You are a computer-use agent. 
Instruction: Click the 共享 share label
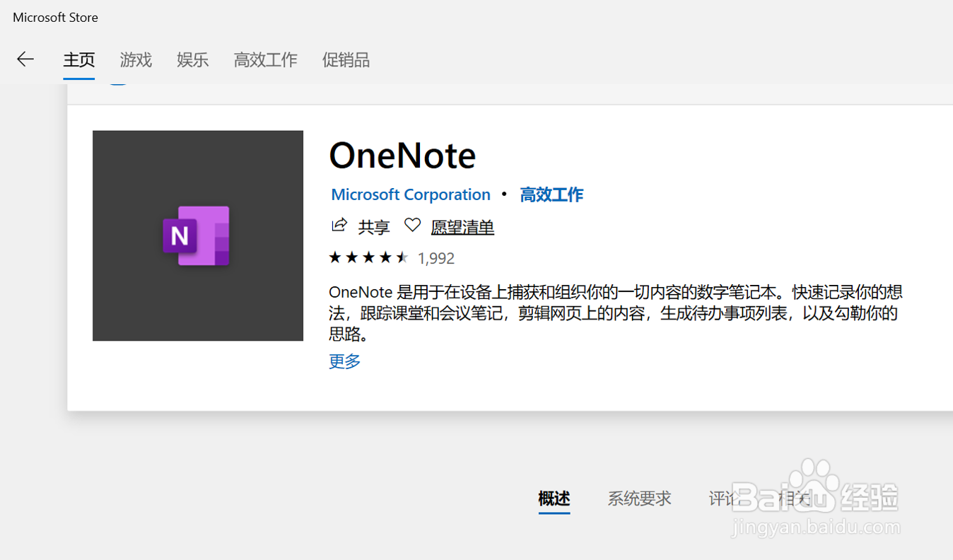tap(374, 227)
